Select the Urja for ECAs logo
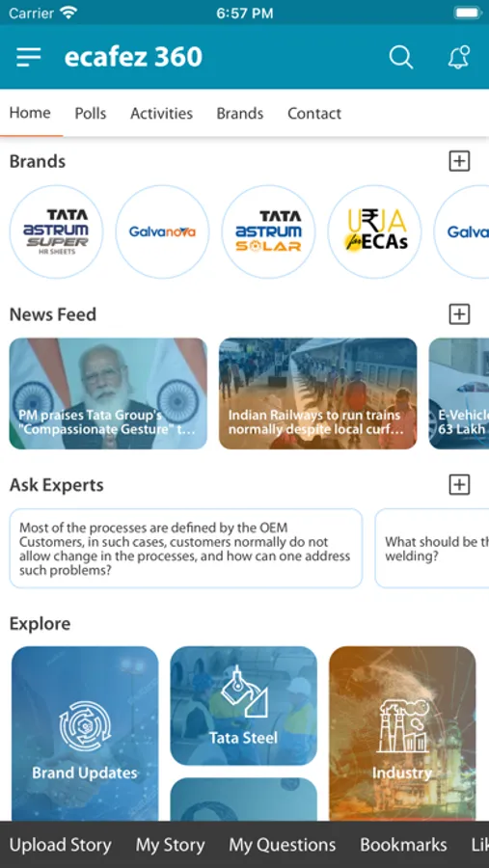 coord(374,231)
